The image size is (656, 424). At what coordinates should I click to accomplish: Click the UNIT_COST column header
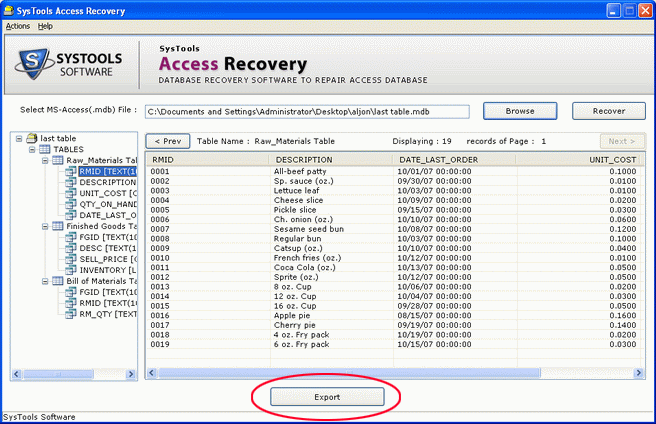(x=578, y=159)
